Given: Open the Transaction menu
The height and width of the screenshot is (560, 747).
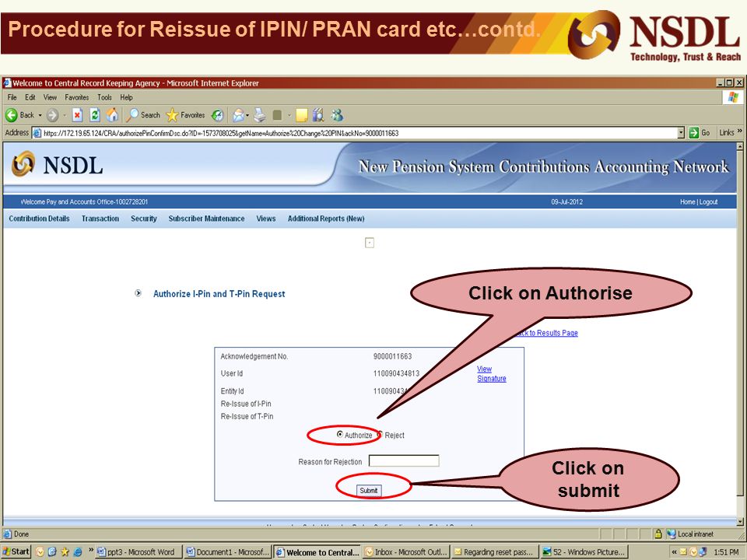Looking at the screenshot, I should [100, 219].
